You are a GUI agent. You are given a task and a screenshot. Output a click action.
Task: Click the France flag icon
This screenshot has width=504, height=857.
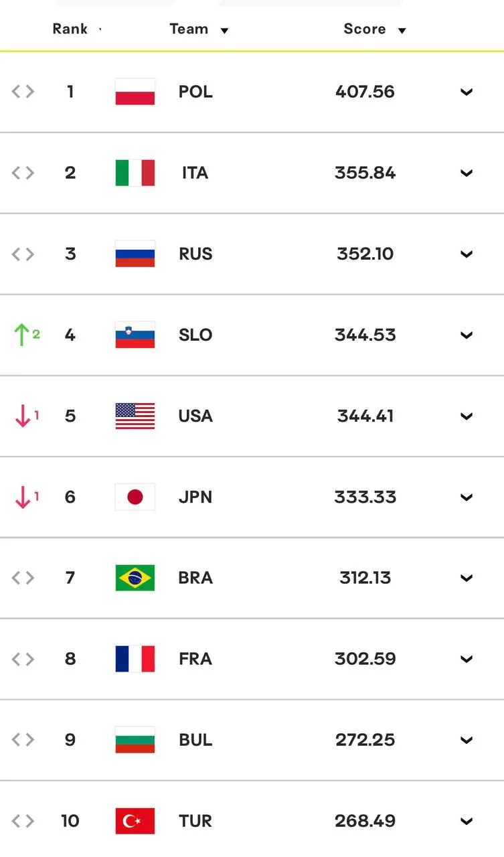(x=135, y=659)
